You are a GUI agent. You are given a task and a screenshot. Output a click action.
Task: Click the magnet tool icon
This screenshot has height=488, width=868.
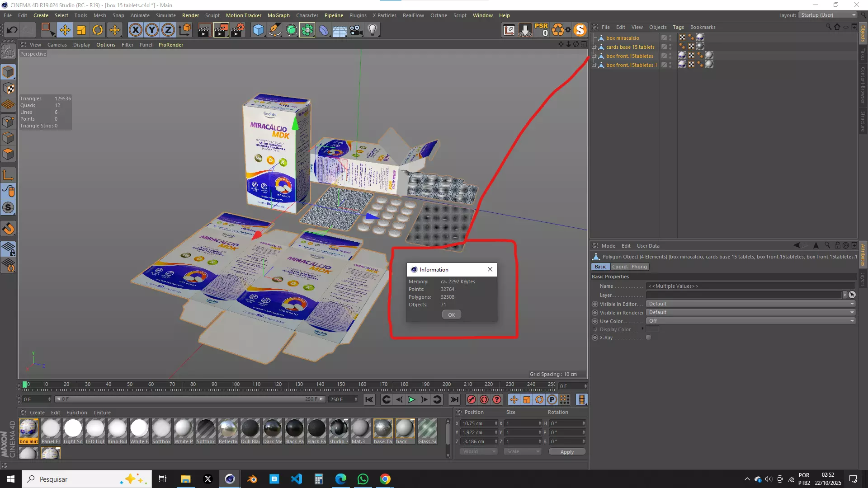(x=8, y=229)
